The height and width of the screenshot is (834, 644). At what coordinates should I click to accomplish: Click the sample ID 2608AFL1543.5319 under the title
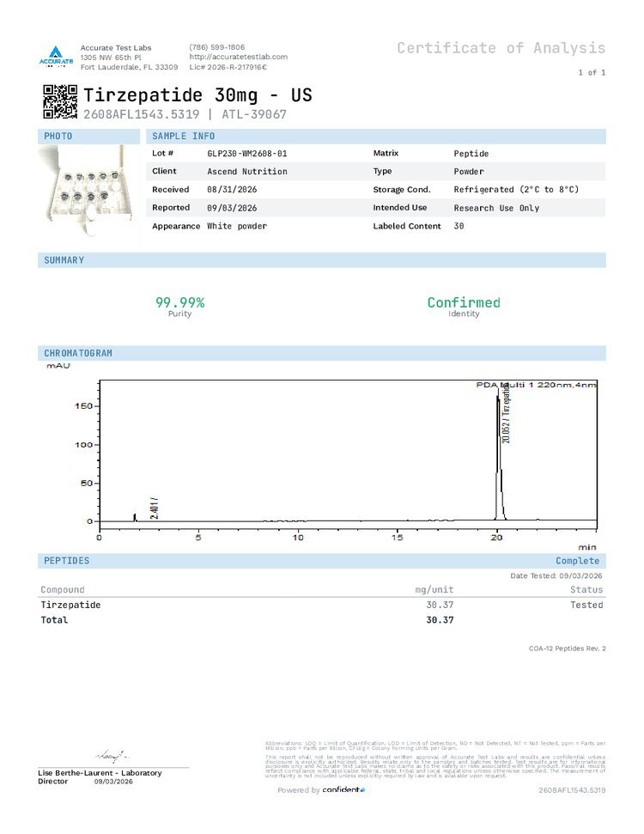click(x=142, y=114)
